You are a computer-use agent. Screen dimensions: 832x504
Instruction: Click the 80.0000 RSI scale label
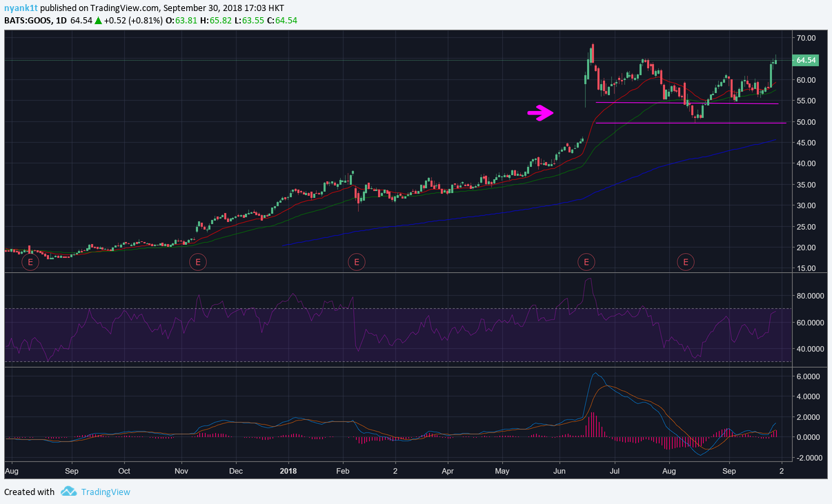coord(811,296)
